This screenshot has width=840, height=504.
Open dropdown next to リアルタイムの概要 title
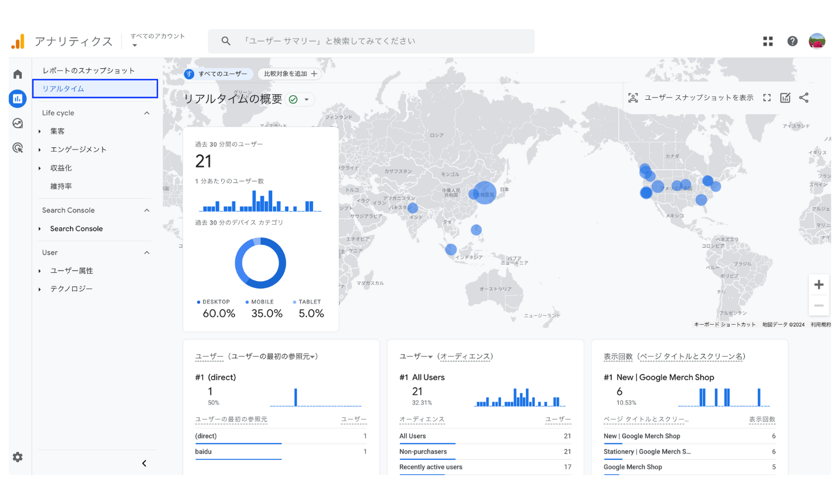coord(306,100)
